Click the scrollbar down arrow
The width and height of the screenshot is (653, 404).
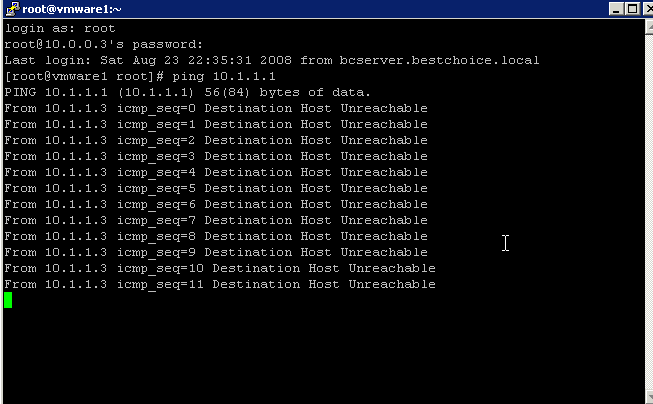pyautogui.click(x=649, y=397)
